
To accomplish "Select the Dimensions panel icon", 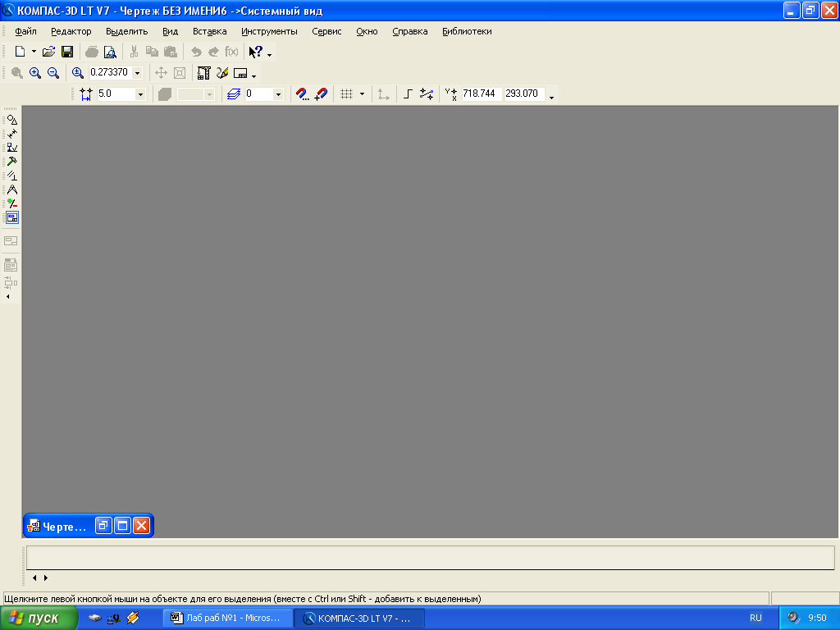I will [x=11, y=134].
